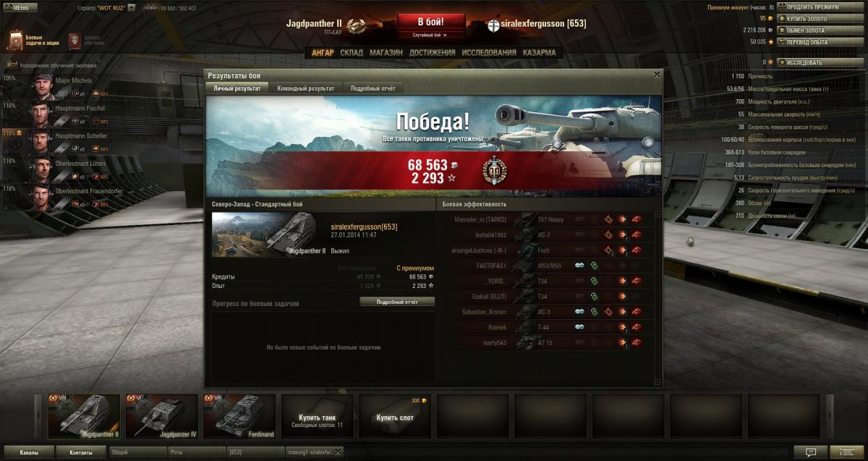Switch to Командный результат tab
The width and height of the screenshot is (868, 461).
click(x=305, y=88)
